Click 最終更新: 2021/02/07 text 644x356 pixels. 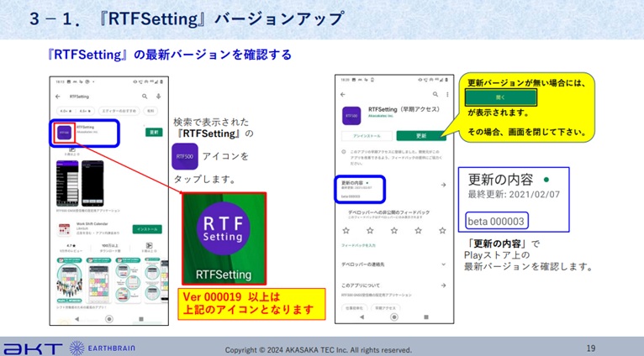pos(514,195)
